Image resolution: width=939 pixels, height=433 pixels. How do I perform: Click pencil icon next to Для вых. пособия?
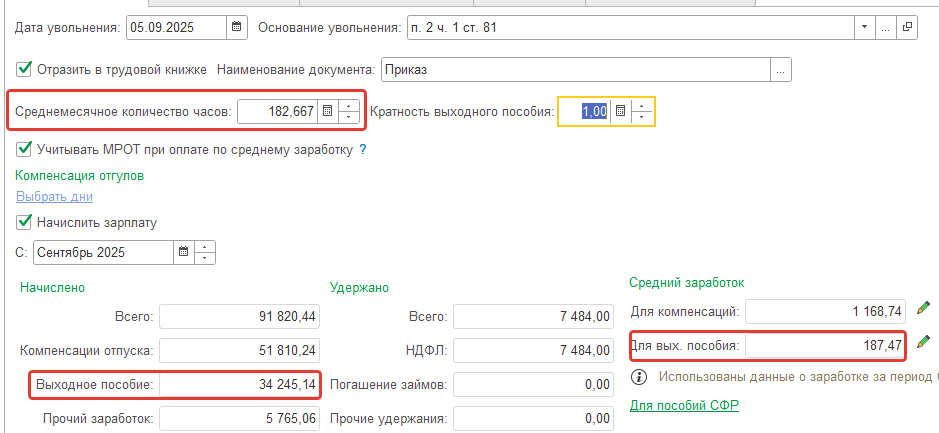coord(922,343)
